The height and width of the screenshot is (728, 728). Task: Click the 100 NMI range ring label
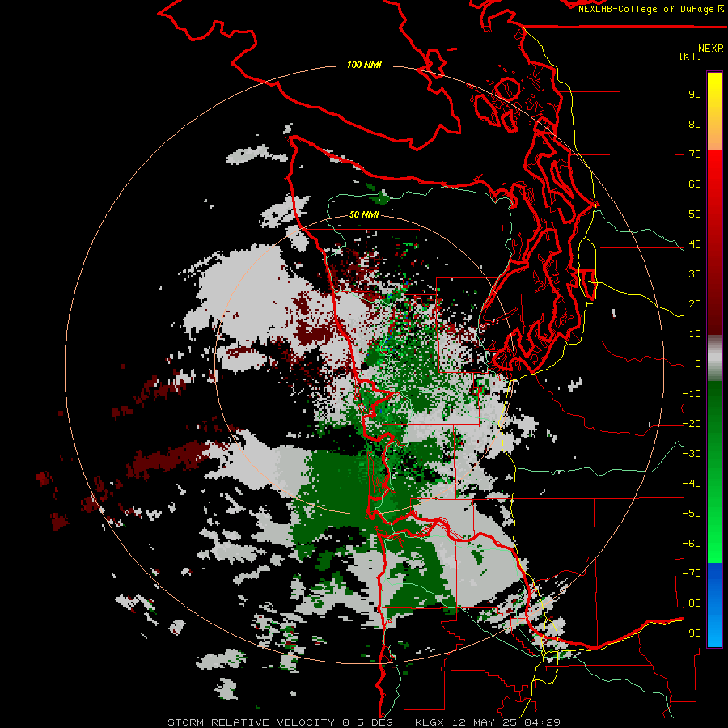coord(364,65)
